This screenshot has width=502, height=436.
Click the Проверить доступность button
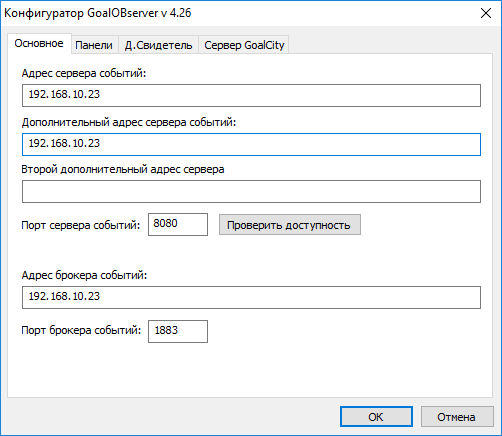[x=290, y=225]
